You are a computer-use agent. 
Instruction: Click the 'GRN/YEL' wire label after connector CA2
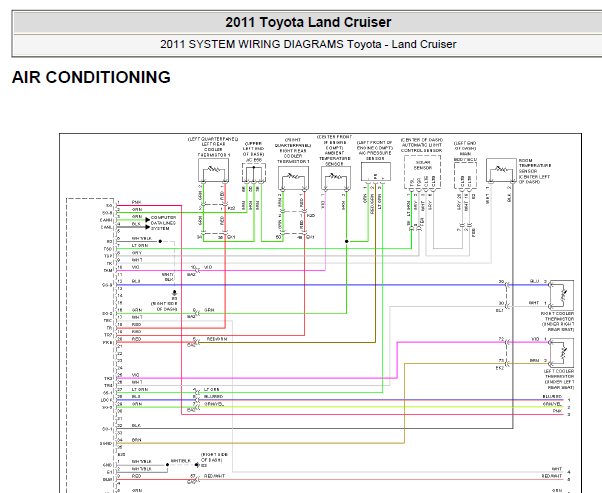(x=214, y=404)
